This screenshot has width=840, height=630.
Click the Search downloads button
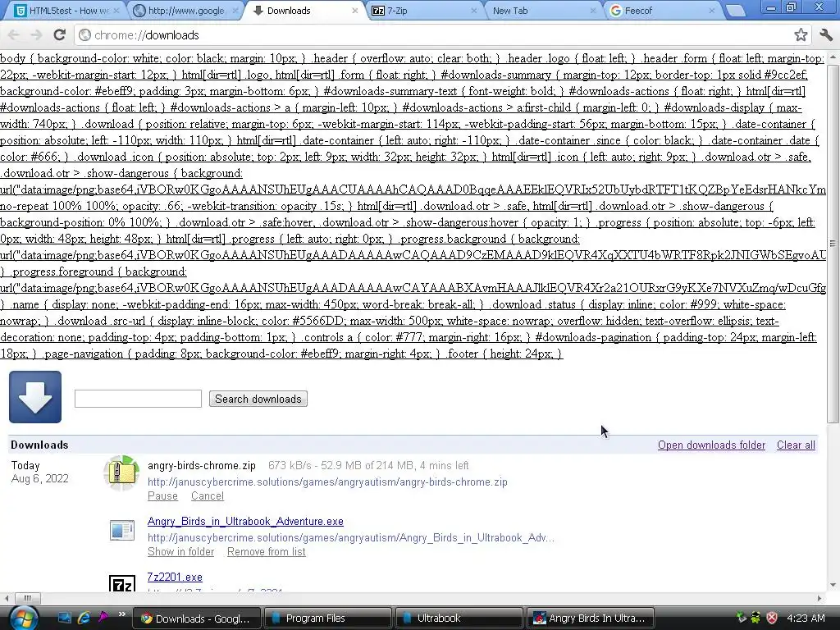(x=258, y=399)
